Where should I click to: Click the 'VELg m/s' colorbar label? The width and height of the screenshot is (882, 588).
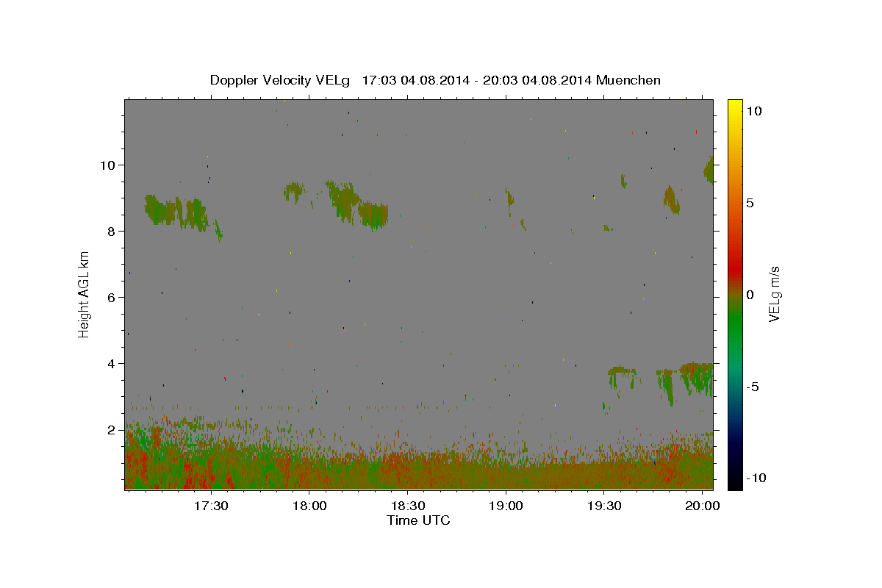(x=774, y=294)
